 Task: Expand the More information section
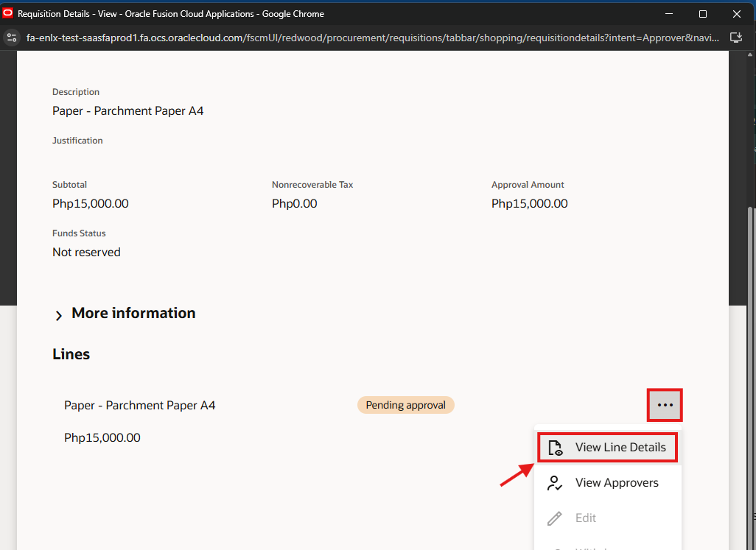point(59,315)
